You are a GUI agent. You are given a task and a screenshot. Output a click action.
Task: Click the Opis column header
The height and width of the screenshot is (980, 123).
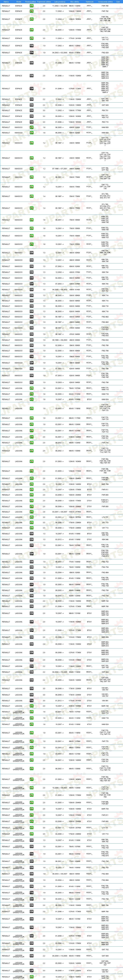click(118, 2)
